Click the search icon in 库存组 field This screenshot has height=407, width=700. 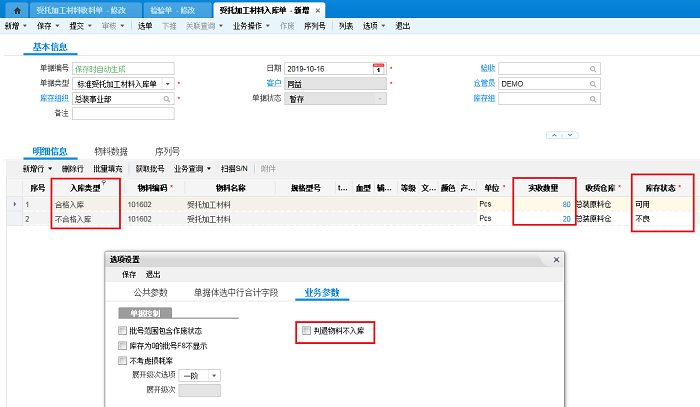(593, 99)
